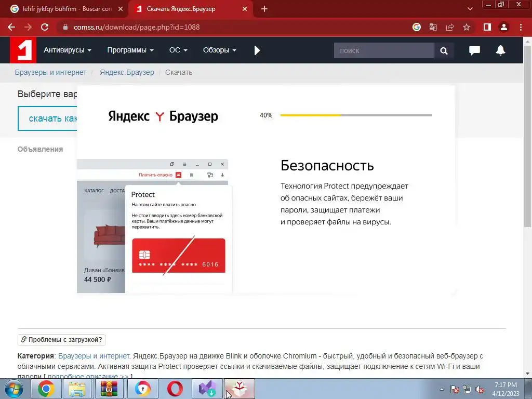Open подробное описание link
Screen dimensions: 532x399
pyautogui.click(x=88, y=376)
